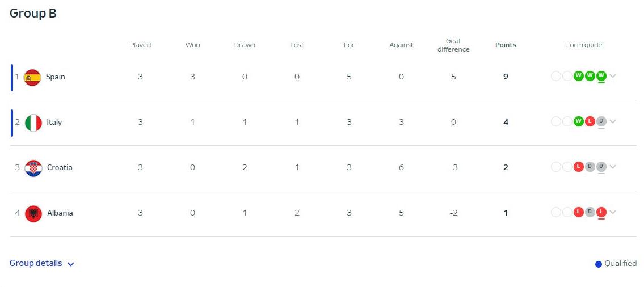
Task: Click Italy's red loss form badge
Action: point(590,121)
